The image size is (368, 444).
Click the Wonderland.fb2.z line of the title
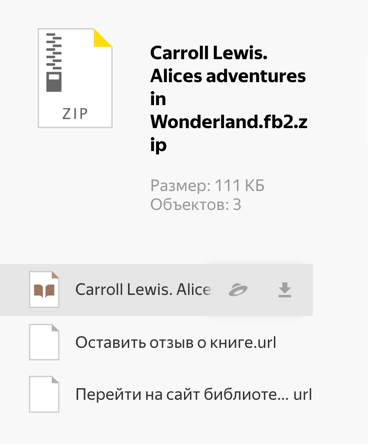point(229,122)
